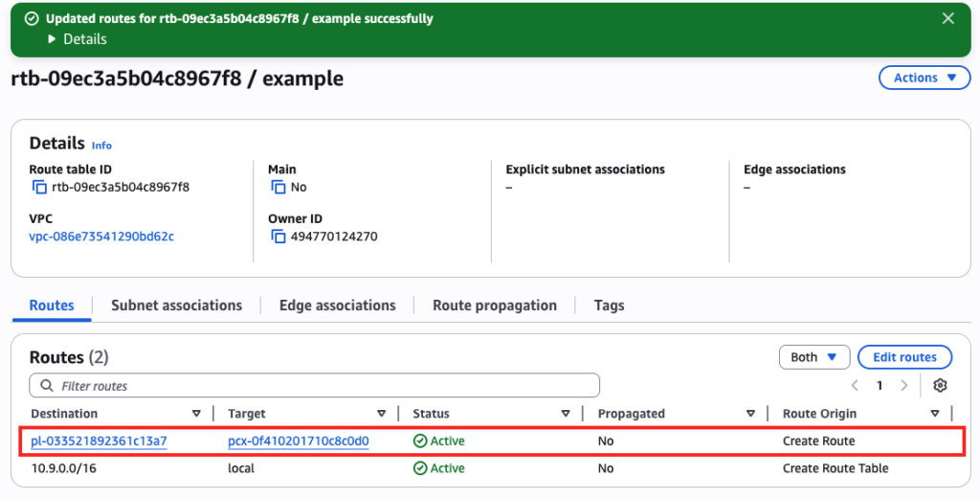Open routes table preferences gear

(x=940, y=385)
